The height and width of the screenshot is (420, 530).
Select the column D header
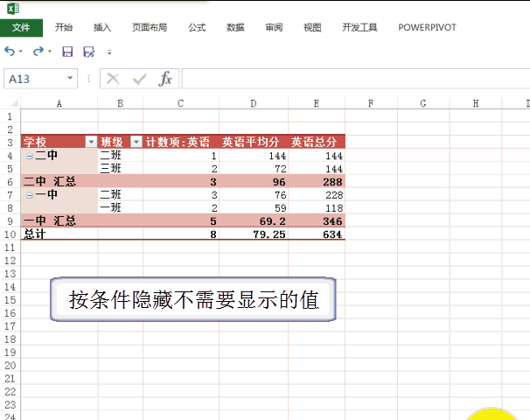tap(254, 103)
